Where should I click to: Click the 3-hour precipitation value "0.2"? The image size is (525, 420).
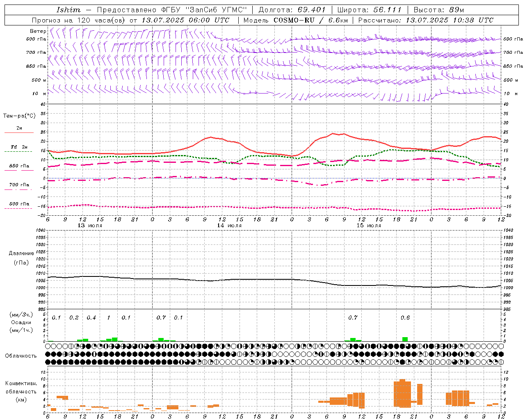[74, 318]
